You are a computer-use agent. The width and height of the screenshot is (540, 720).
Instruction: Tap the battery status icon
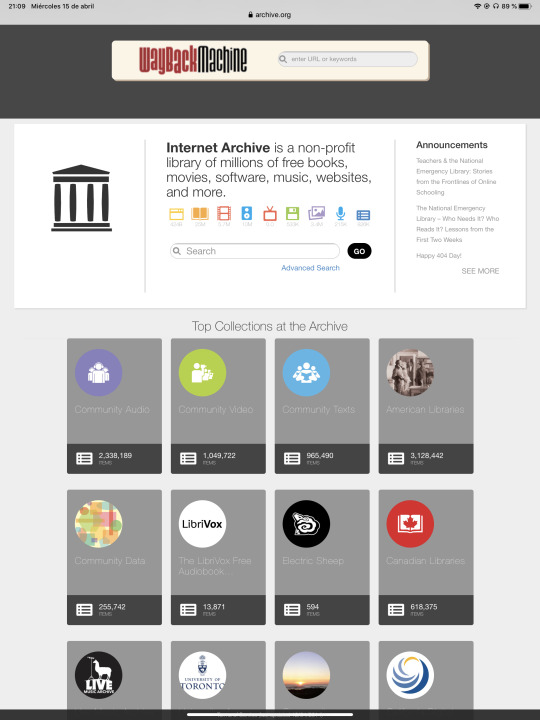pyautogui.click(x=524, y=6)
